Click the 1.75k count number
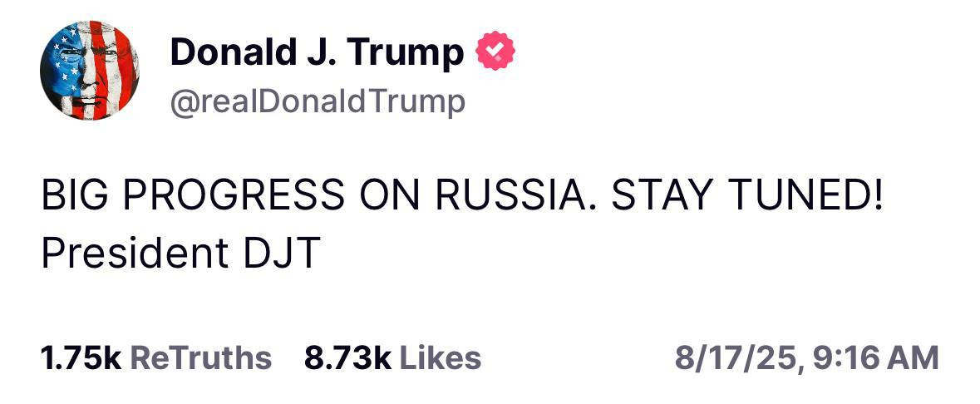 click(x=81, y=357)
